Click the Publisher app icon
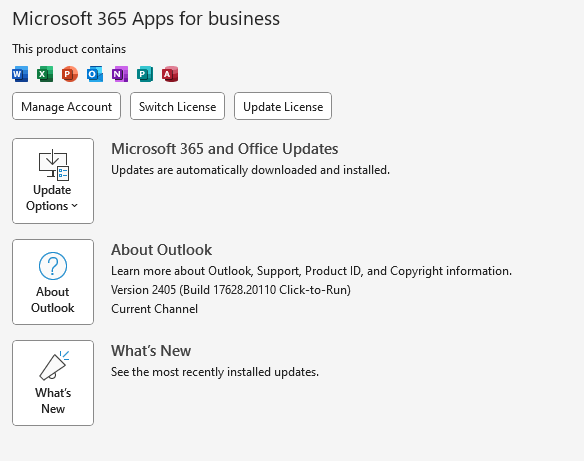Image resolution: width=584 pixels, height=461 pixels. [145, 74]
